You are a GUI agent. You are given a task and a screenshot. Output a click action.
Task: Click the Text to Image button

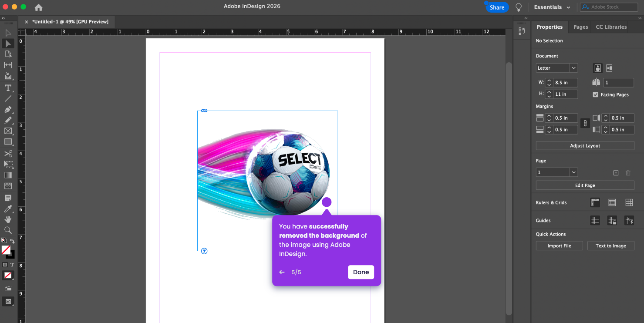pyautogui.click(x=610, y=246)
